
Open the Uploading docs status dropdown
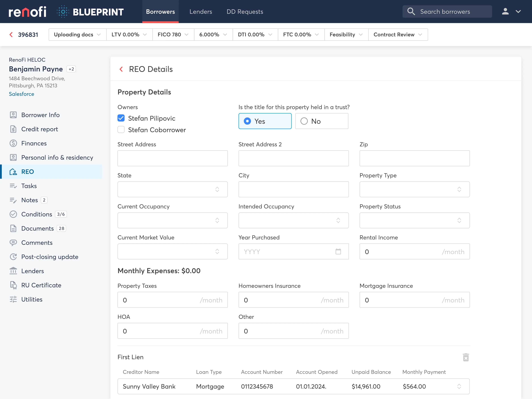point(77,35)
